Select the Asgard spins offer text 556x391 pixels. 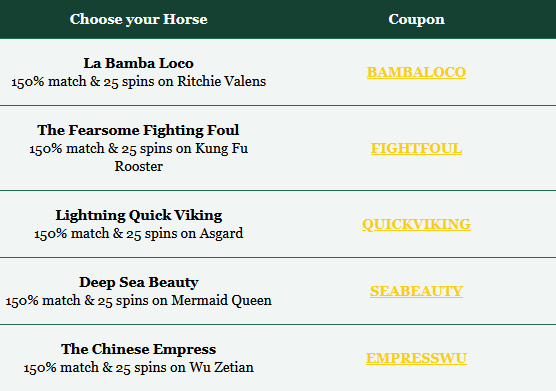(x=139, y=234)
